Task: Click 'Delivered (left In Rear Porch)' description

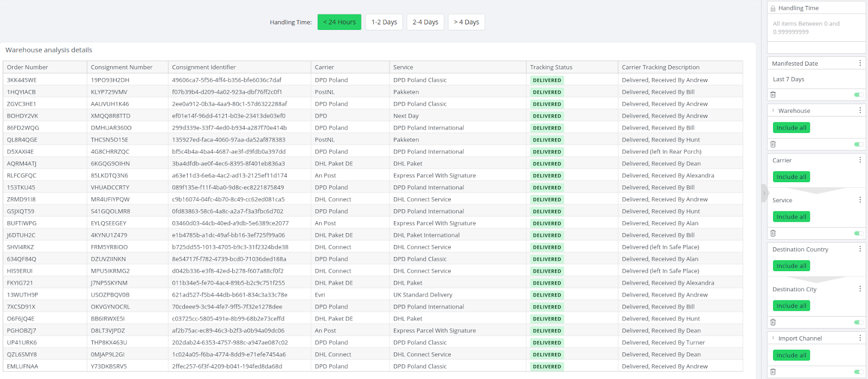Action: coord(662,152)
